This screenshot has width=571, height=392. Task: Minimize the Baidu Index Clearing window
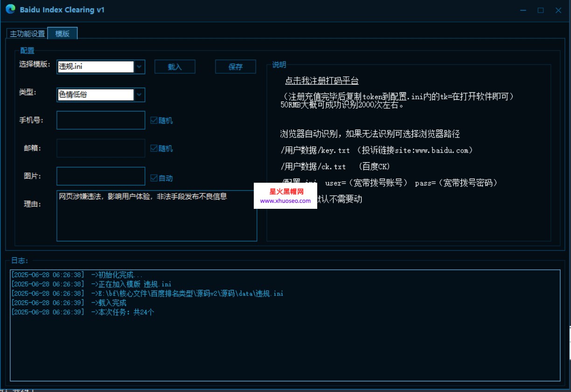(x=523, y=10)
